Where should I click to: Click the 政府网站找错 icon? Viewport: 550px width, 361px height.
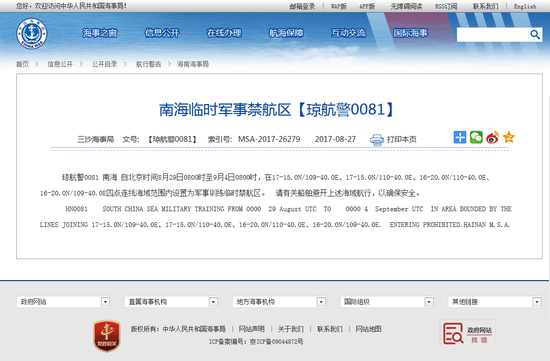point(468,333)
